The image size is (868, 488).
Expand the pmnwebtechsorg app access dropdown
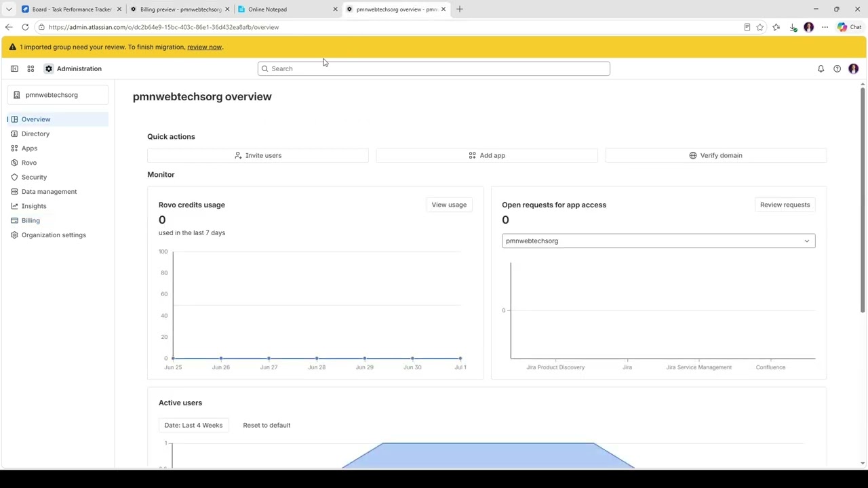pyautogui.click(x=658, y=241)
